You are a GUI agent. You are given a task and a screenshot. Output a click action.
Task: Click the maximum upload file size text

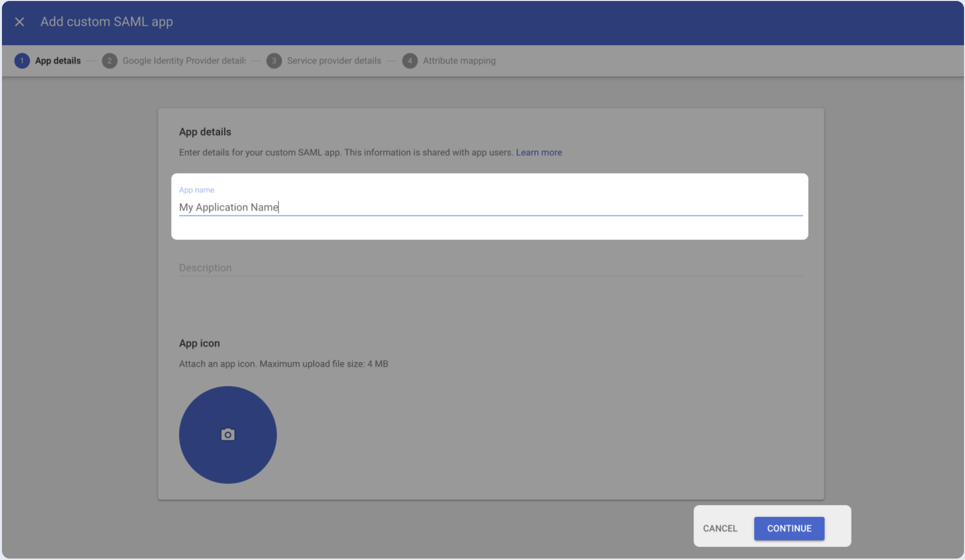324,364
